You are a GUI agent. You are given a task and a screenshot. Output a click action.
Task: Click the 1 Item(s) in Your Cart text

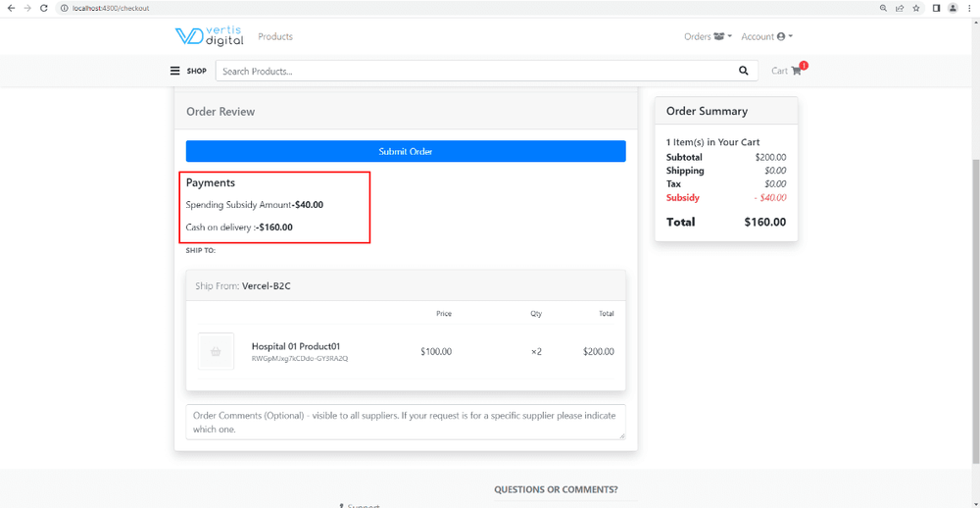tap(713, 142)
